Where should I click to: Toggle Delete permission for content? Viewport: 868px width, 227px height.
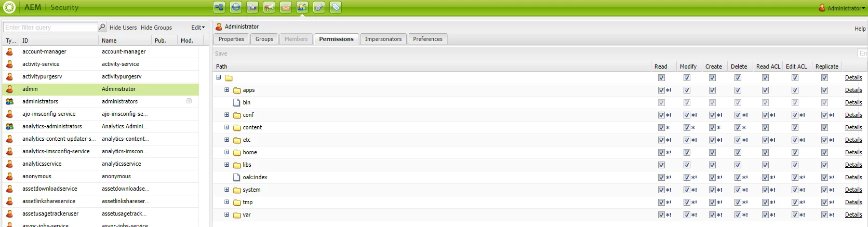coord(738,127)
